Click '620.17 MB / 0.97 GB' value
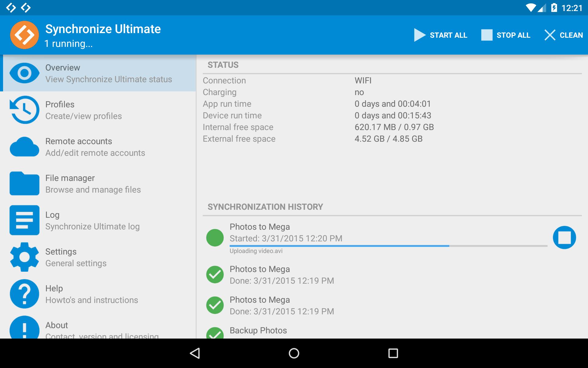588x368 pixels. pyautogui.click(x=394, y=127)
